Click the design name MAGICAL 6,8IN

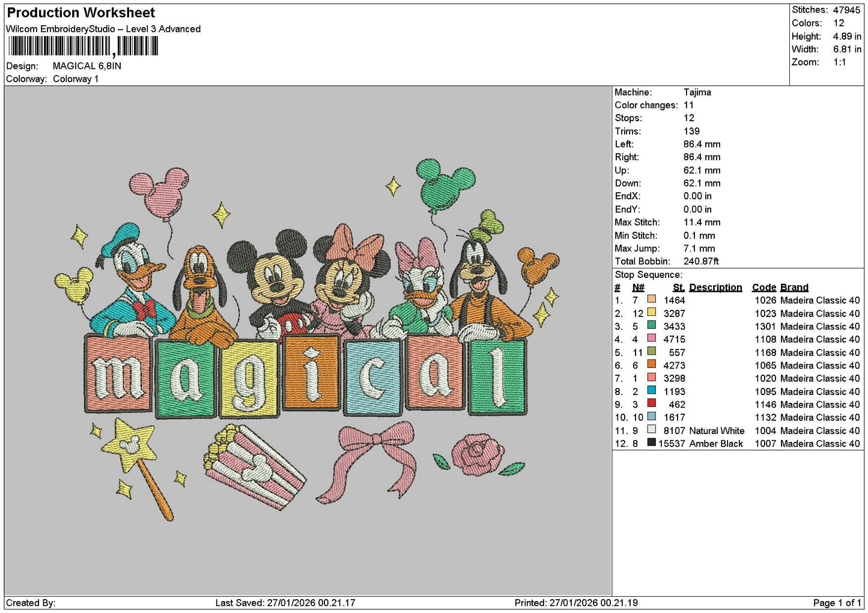[x=87, y=66]
